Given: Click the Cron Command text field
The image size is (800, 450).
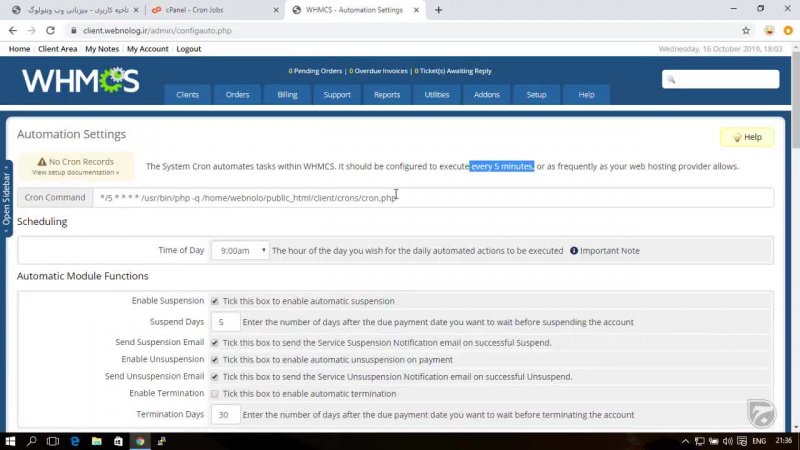Looking at the screenshot, I should 433,197.
